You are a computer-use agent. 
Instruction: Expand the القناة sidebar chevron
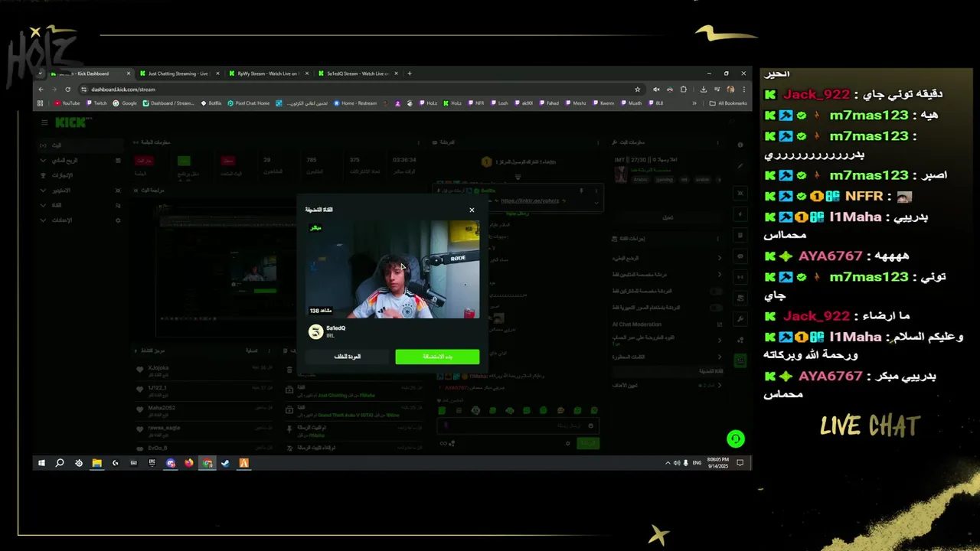[42, 205]
